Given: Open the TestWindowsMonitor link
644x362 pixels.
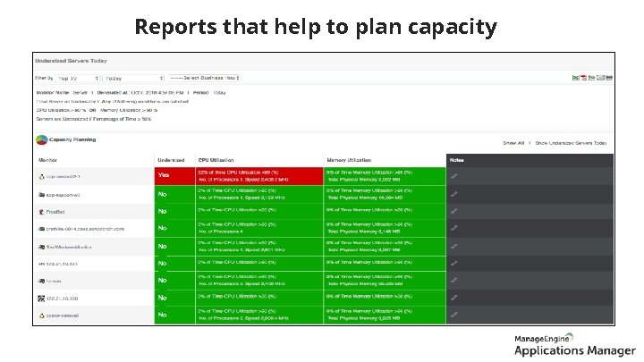Looking at the screenshot, I should click(69, 247).
